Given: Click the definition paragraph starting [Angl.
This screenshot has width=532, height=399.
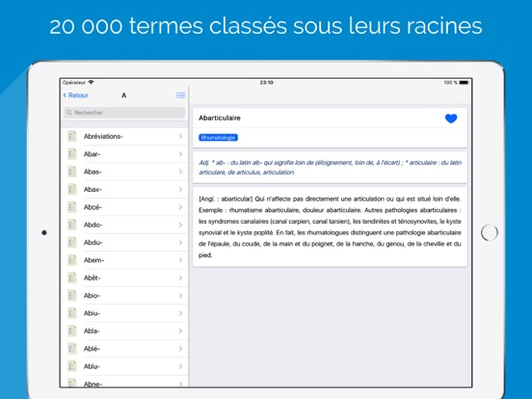Looking at the screenshot, I should tap(331, 226).
